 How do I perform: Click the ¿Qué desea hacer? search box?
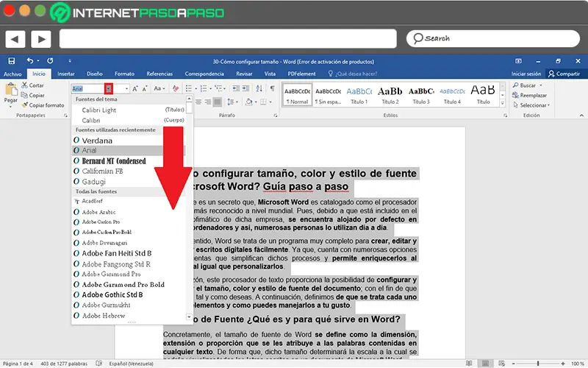tap(353, 74)
